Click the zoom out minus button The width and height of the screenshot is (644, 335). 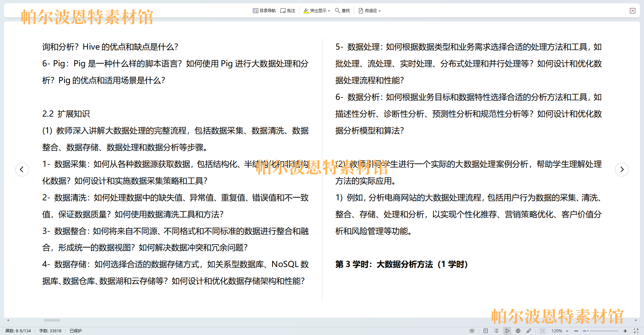tap(576, 331)
